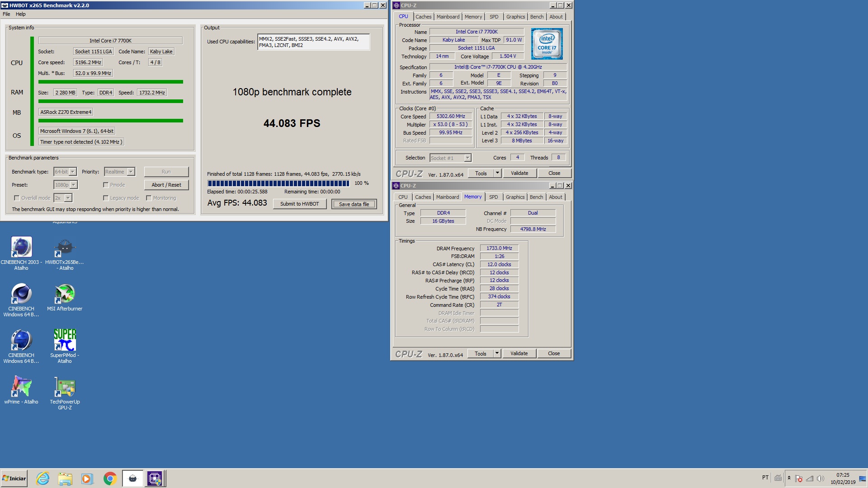Click DRAM Frequency 1733.0 MHz value
The image size is (868, 488).
499,248
